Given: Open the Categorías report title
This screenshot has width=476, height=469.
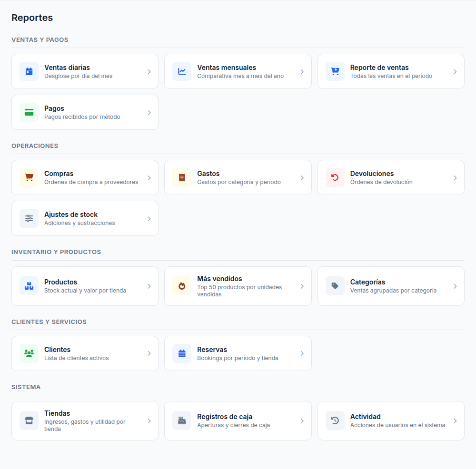Looking at the screenshot, I should point(367,282).
